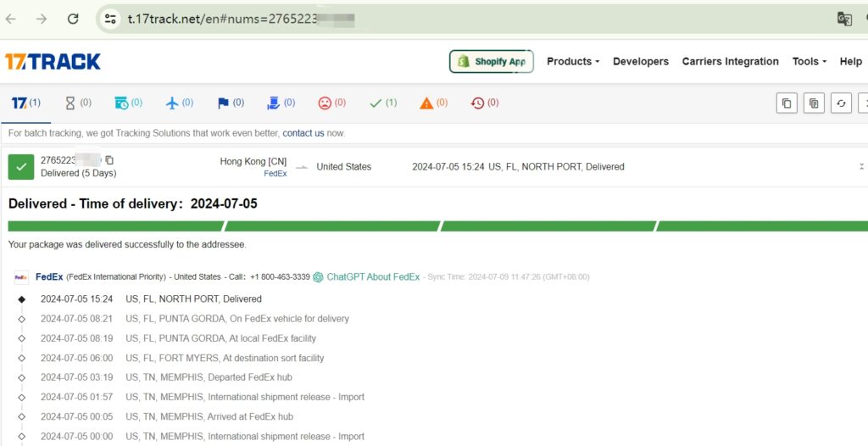Click the 2024-07-05 01:57 import release entry
This screenshot has height=446, width=868.
pos(203,397)
